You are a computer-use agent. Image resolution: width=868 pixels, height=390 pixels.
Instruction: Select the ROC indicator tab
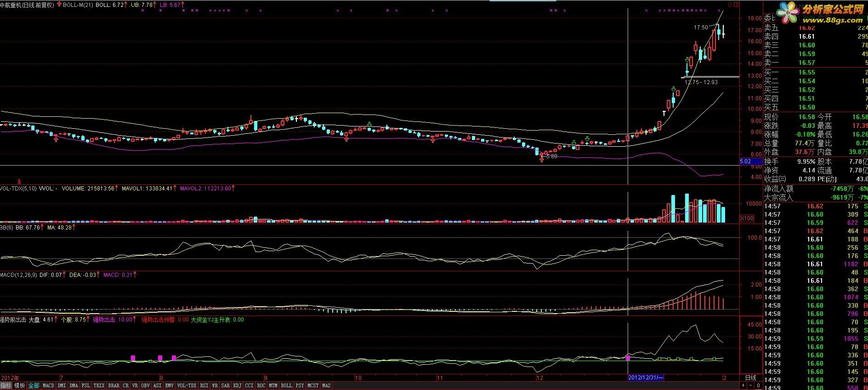tap(261, 385)
